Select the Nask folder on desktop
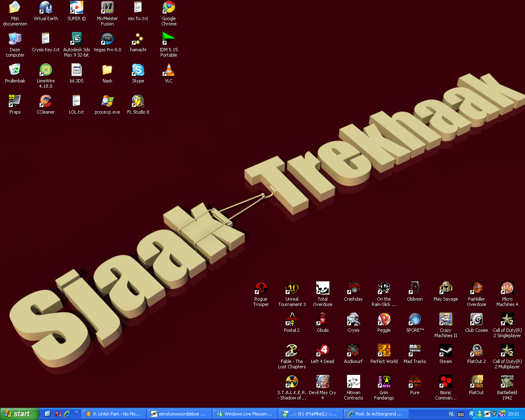 pos(107,70)
